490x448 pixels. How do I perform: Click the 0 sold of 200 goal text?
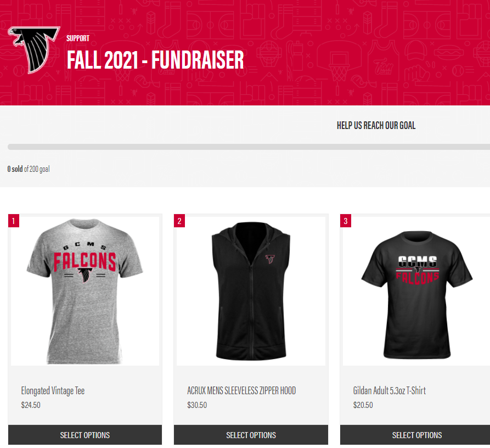pyautogui.click(x=29, y=169)
